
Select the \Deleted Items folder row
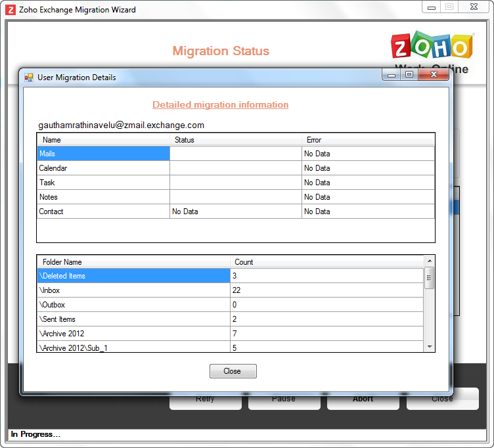pos(133,276)
